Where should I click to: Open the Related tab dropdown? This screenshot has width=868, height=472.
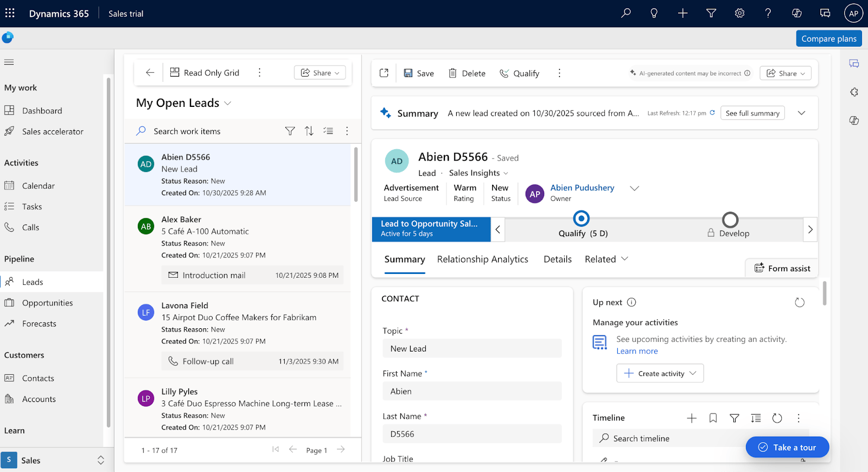click(607, 259)
